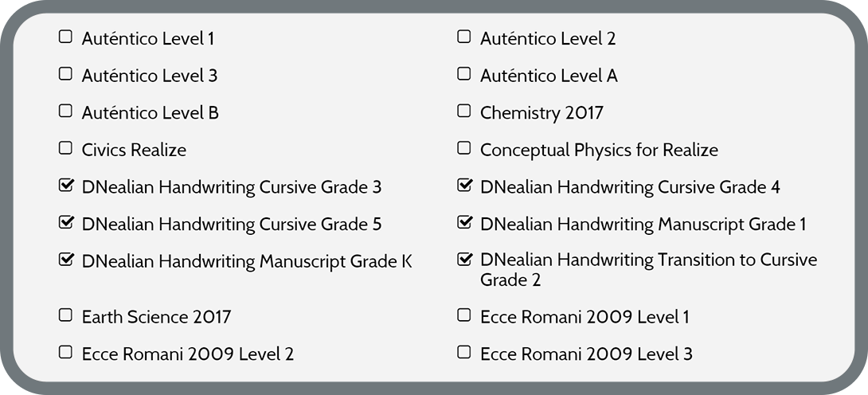Select the Earth Science 2017 checkbox
The width and height of the screenshot is (868, 395).
tap(65, 315)
